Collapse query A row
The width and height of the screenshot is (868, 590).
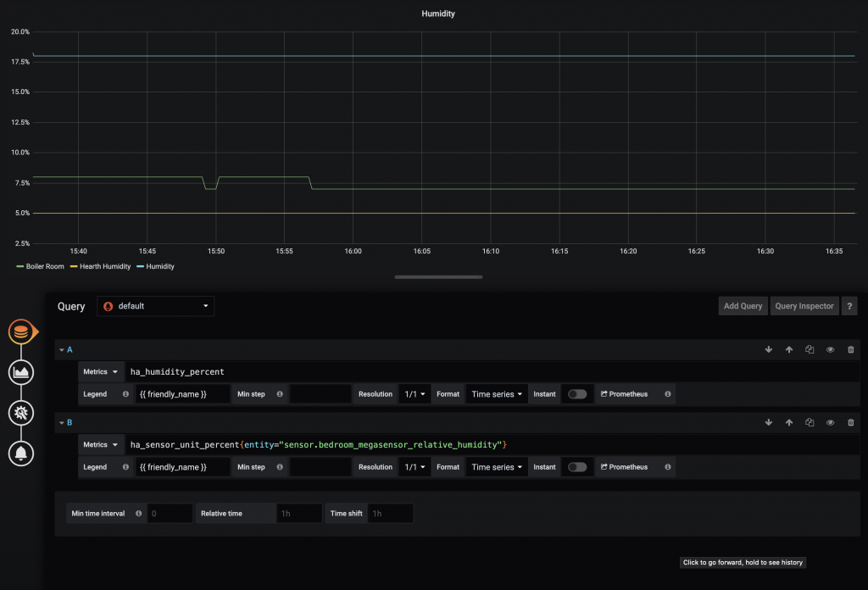pos(62,350)
